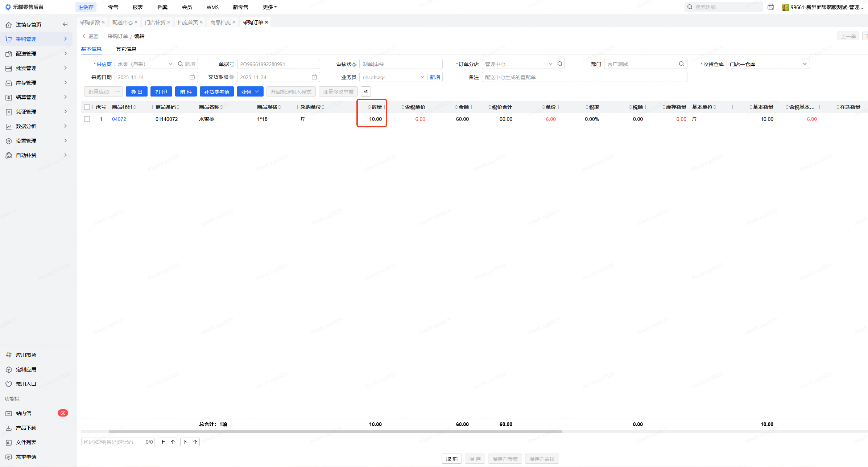The width and height of the screenshot is (868, 467).
Task: Click the horizontal table scrollbar
Action: (x=335, y=432)
